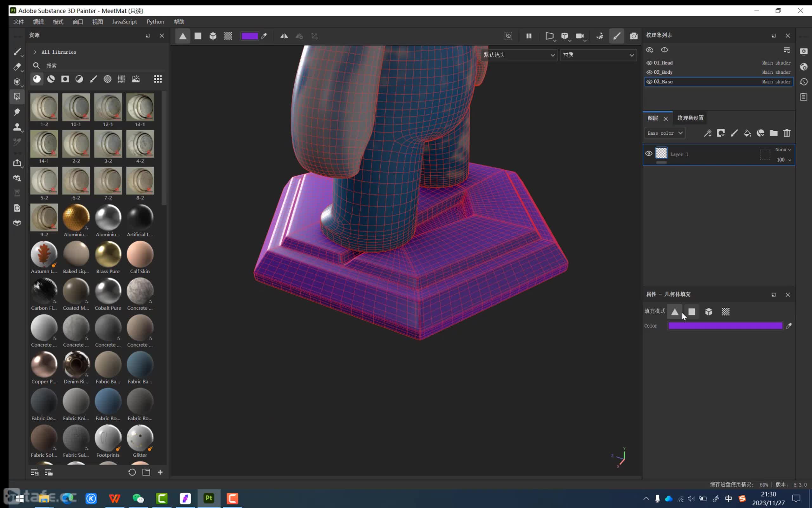The width and height of the screenshot is (812, 508).
Task: Select Triangle fill mode in properties panel
Action: coord(675,312)
